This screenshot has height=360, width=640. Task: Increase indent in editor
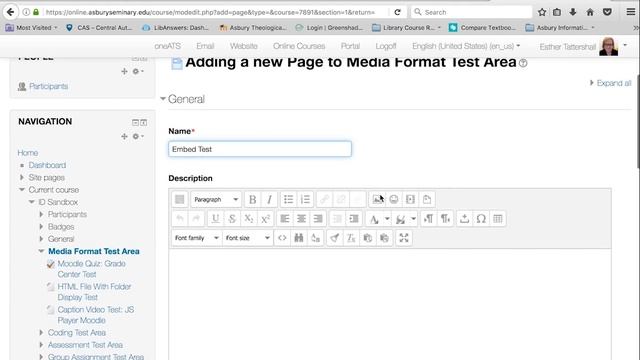pyautogui.click(x=354, y=218)
